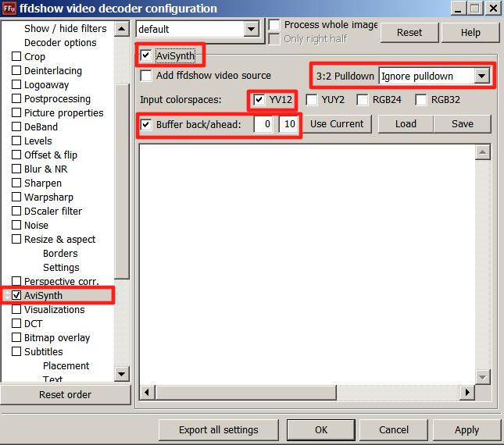Screen dimensions: 504x445
Task: Click Reset order button
Action: tap(66, 394)
